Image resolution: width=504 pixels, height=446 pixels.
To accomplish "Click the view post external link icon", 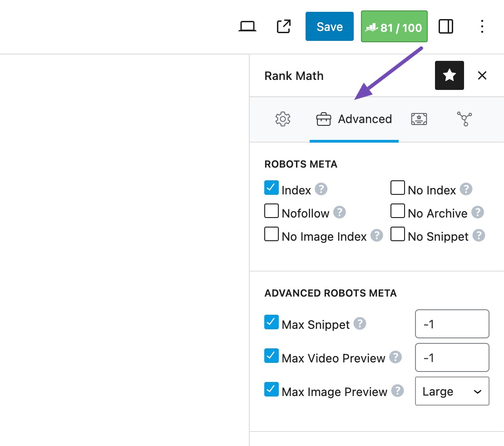I will point(283,26).
